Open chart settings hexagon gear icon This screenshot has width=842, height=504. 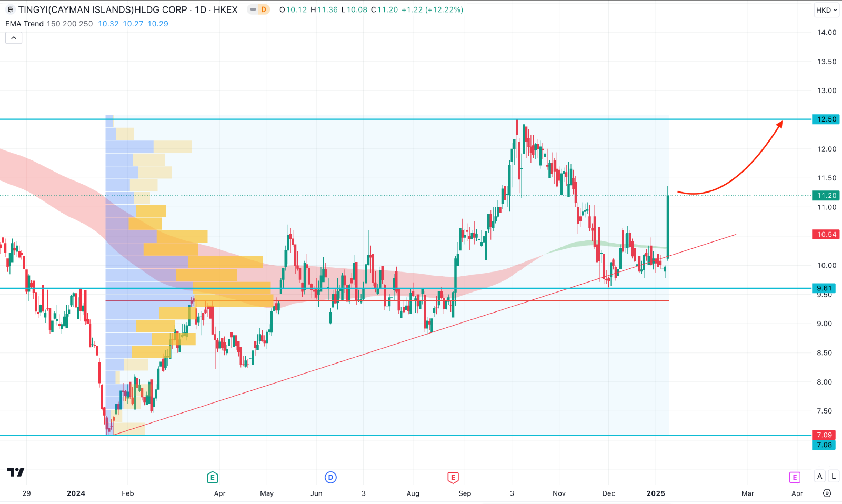(827, 493)
